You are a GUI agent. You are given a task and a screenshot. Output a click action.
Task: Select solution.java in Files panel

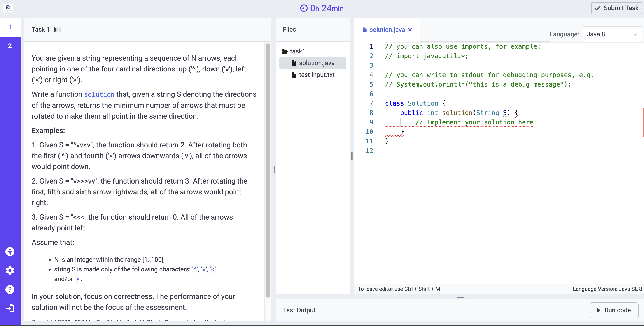pyautogui.click(x=316, y=63)
